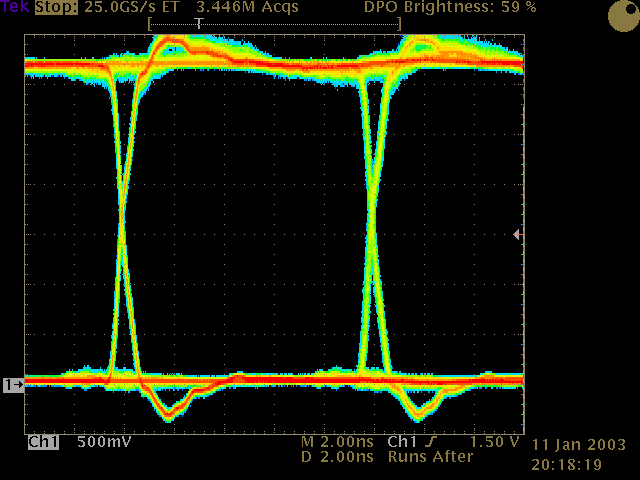Select the Ch1 channel label
Screen dimensions: 640x480
click(43, 442)
